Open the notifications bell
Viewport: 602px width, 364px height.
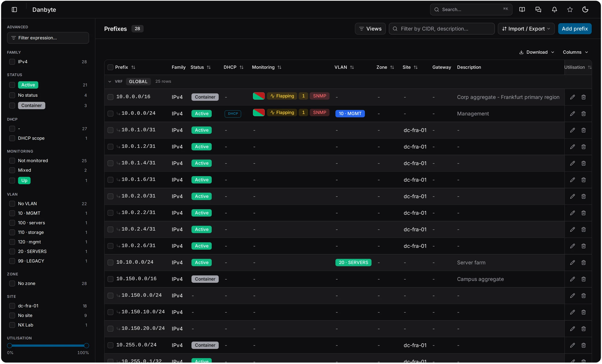tap(554, 9)
